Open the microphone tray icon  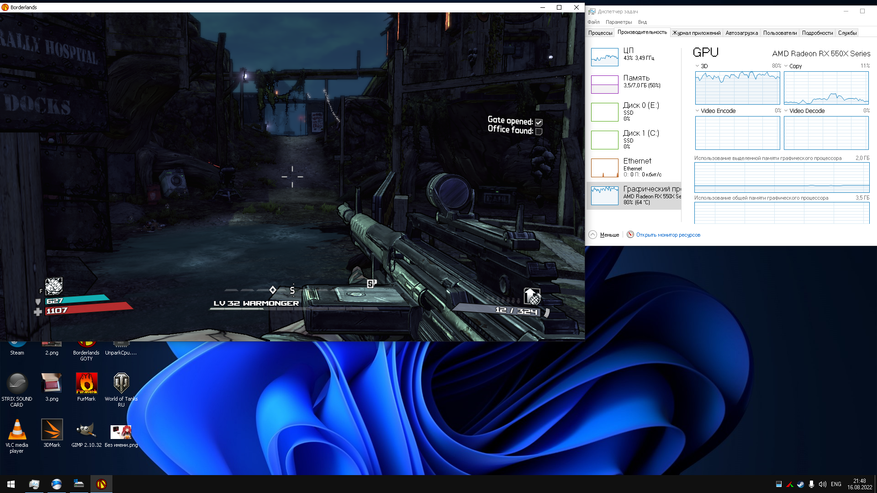811,485
